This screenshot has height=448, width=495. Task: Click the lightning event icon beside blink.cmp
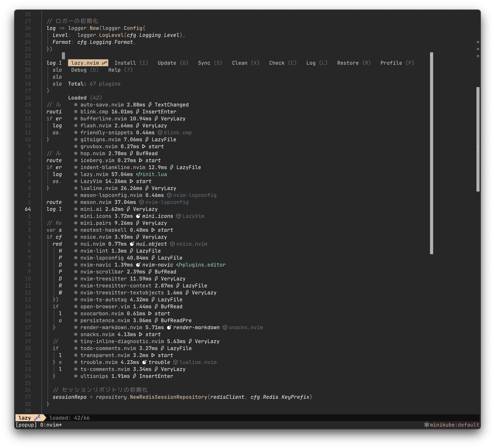click(x=138, y=112)
